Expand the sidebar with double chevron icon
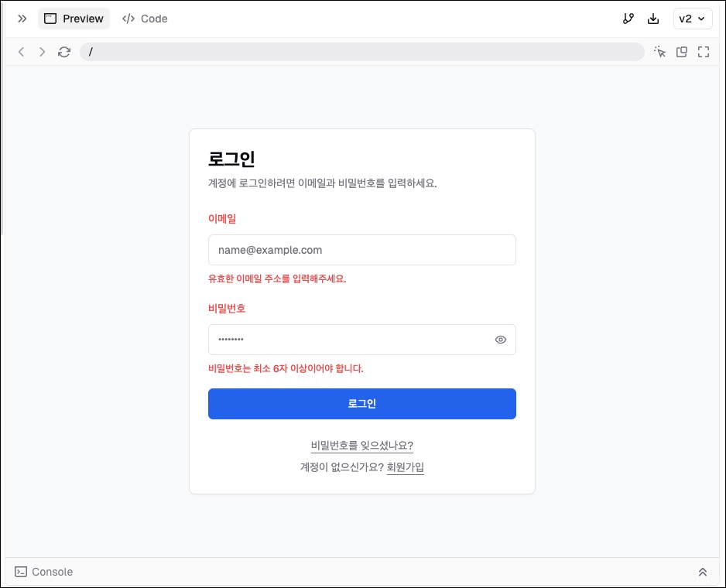 pyautogui.click(x=22, y=19)
